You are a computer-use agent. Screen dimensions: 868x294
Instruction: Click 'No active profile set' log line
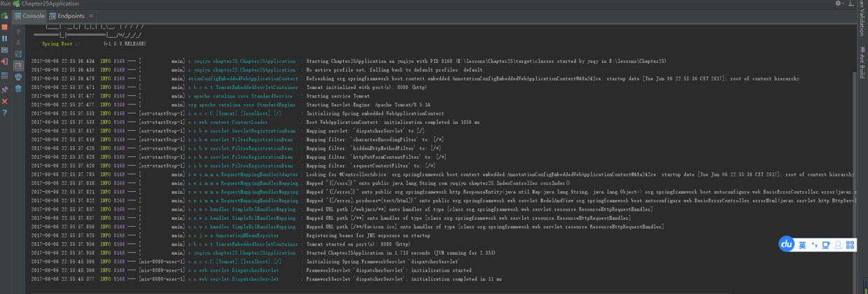[394, 70]
